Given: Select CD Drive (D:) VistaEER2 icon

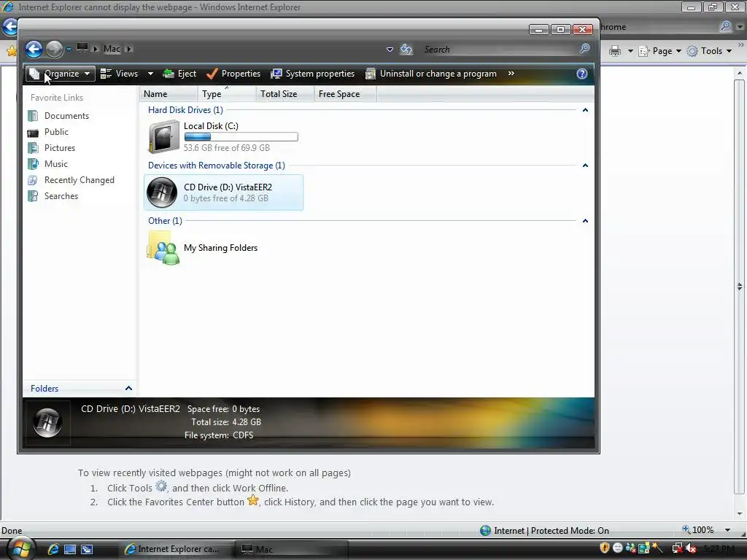Looking at the screenshot, I should 162,192.
